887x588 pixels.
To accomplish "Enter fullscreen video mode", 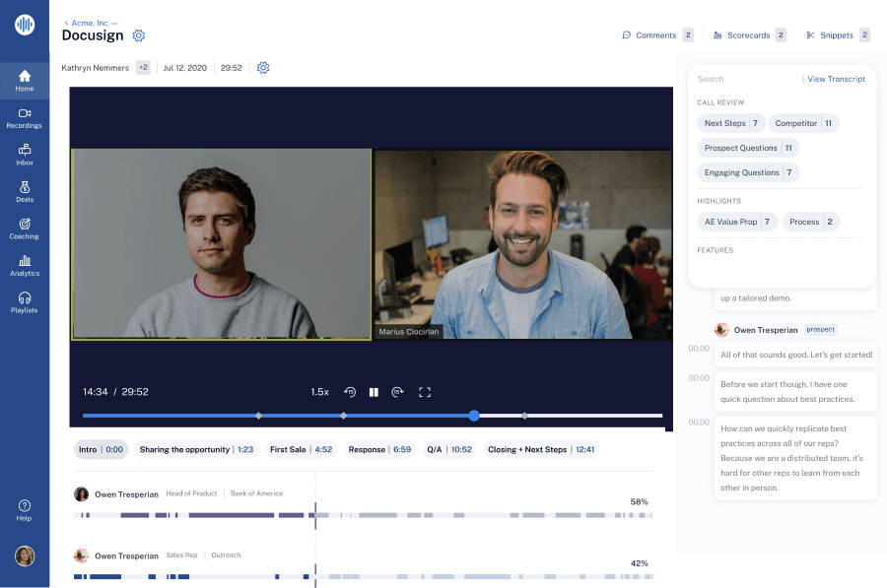I will [425, 392].
